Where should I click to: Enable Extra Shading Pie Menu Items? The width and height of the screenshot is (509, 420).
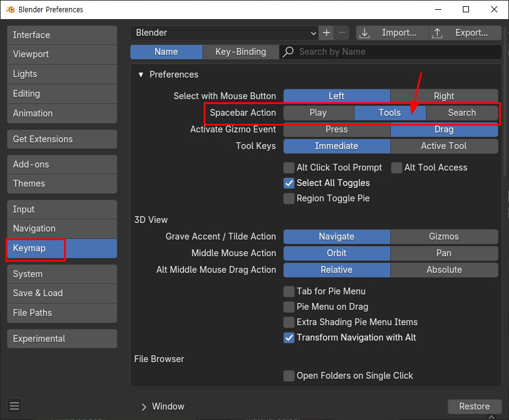click(289, 322)
